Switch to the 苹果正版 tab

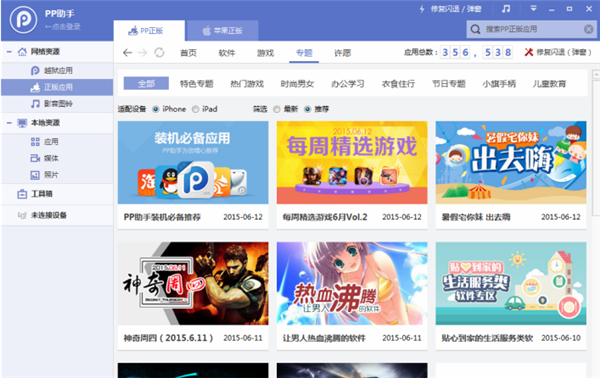coord(222,31)
